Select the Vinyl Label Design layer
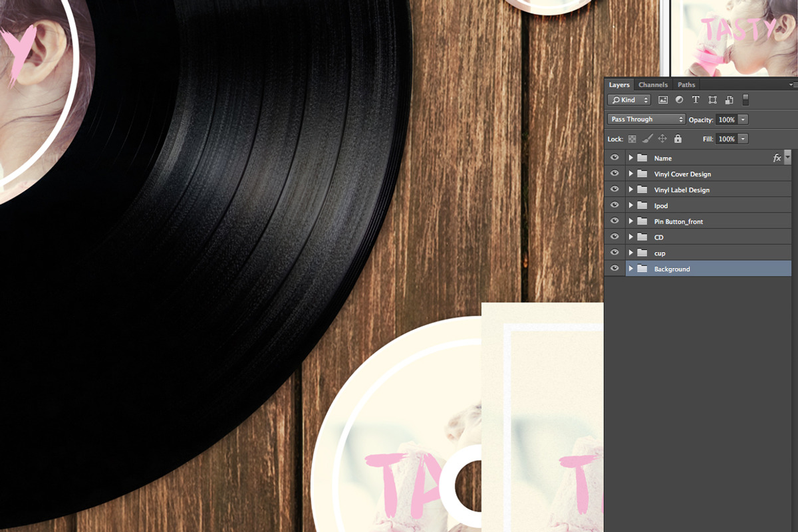The height and width of the screenshot is (532, 798). click(x=708, y=190)
